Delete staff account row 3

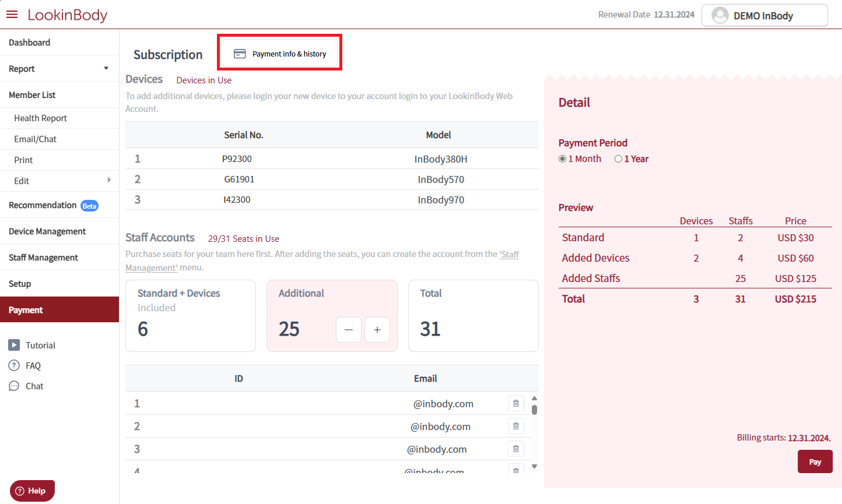coord(516,449)
